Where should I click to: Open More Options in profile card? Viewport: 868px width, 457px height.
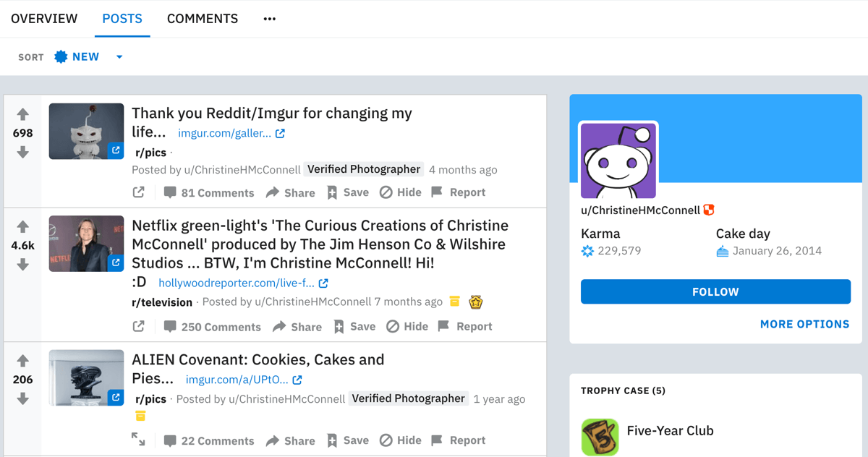(x=804, y=325)
